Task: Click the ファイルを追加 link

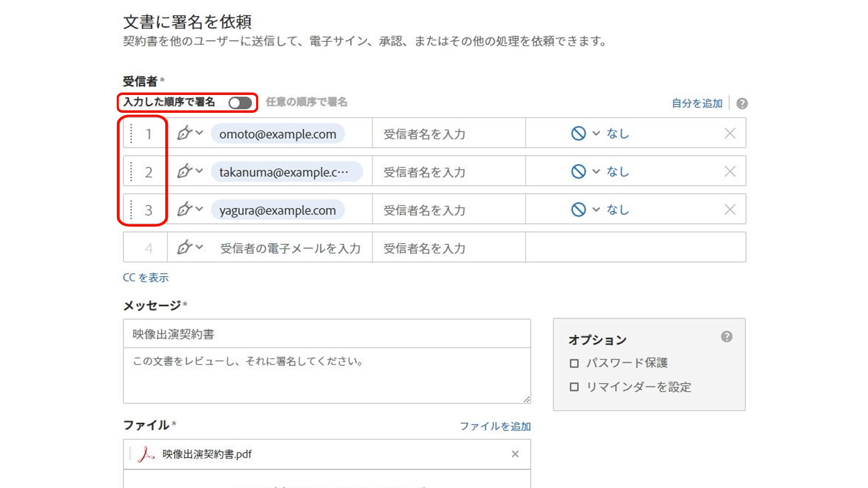Action: pos(495,426)
